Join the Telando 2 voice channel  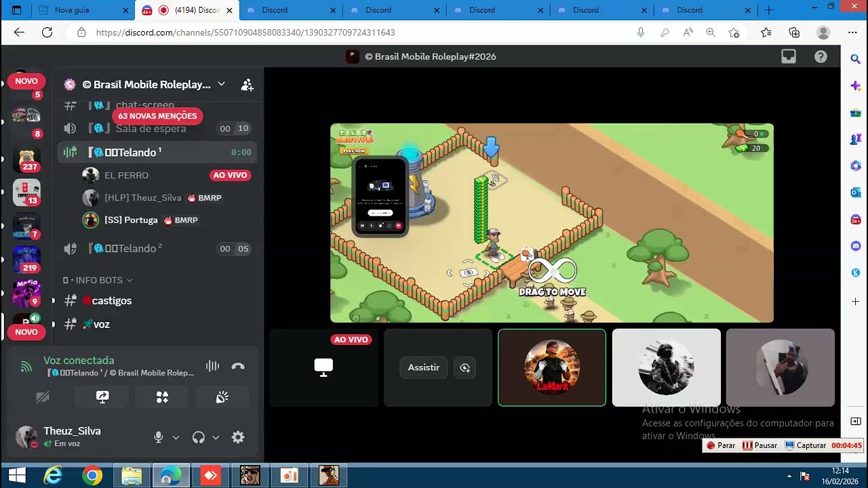tap(157, 249)
